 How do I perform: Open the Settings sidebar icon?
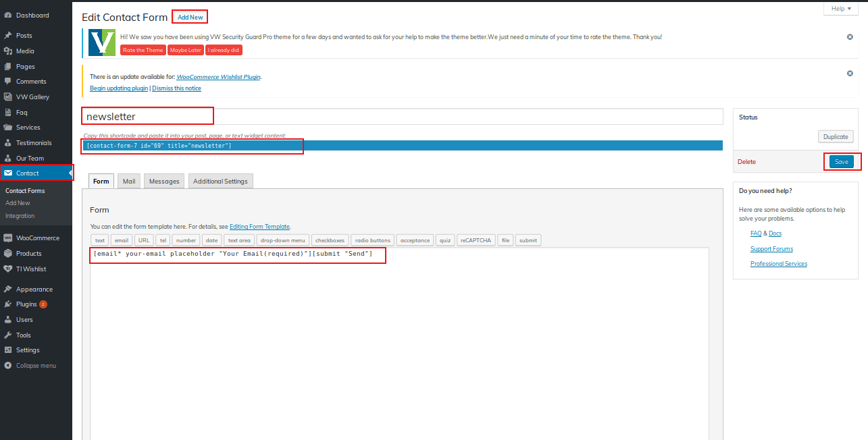[x=7, y=350]
